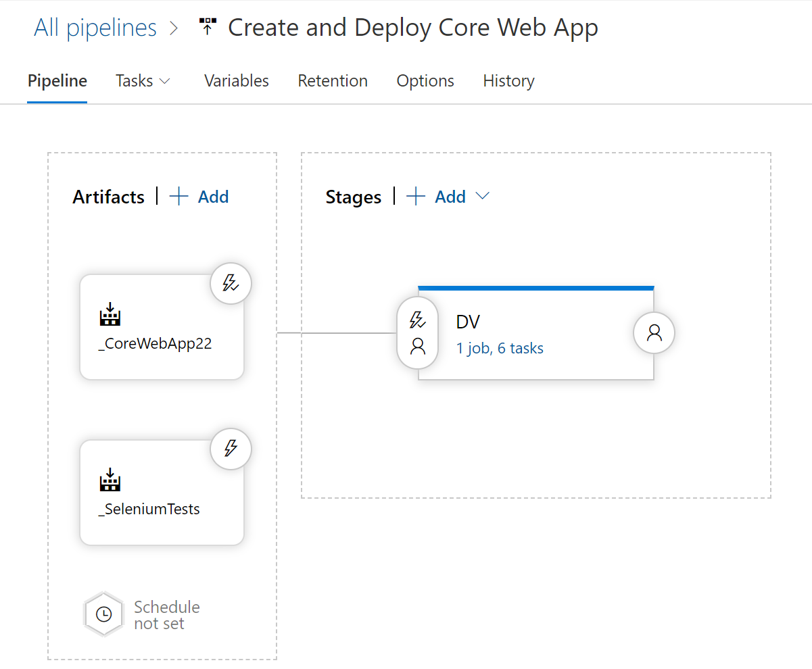Switch to the Retention tab

click(x=333, y=80)
